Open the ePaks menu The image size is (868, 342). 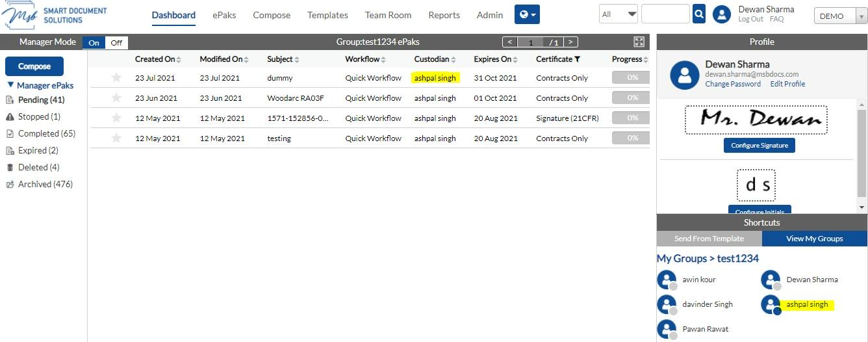pos(224,15)
